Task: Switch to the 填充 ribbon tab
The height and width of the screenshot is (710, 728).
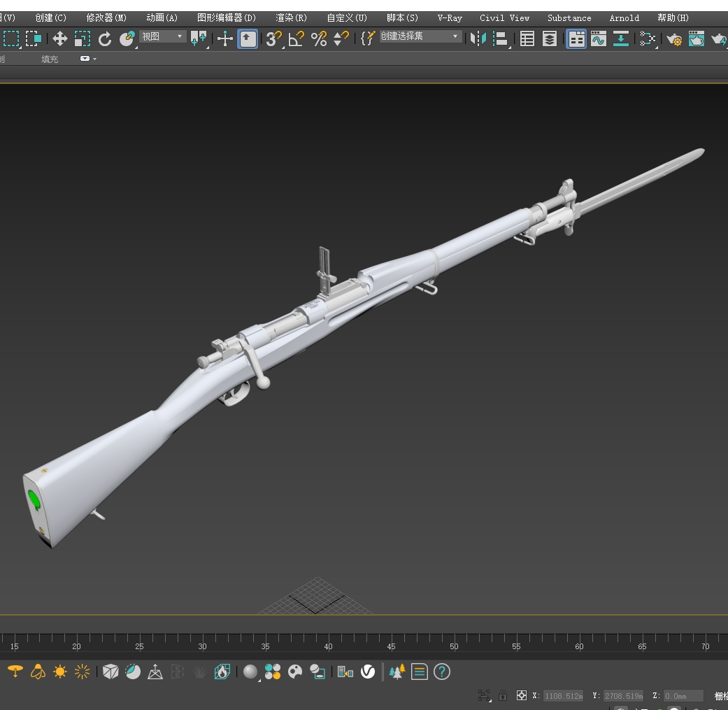Action: [x=50, y=59]
